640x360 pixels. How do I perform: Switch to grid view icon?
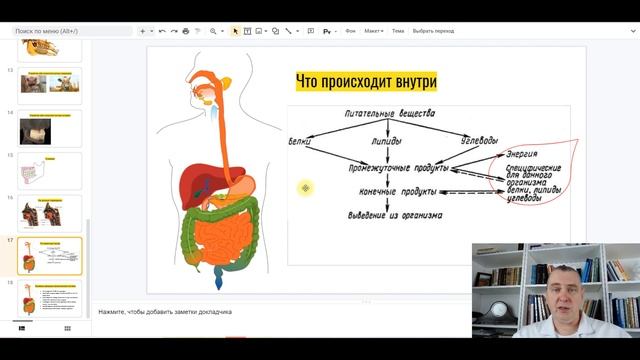pyautogui.click(x=68, y=328)
